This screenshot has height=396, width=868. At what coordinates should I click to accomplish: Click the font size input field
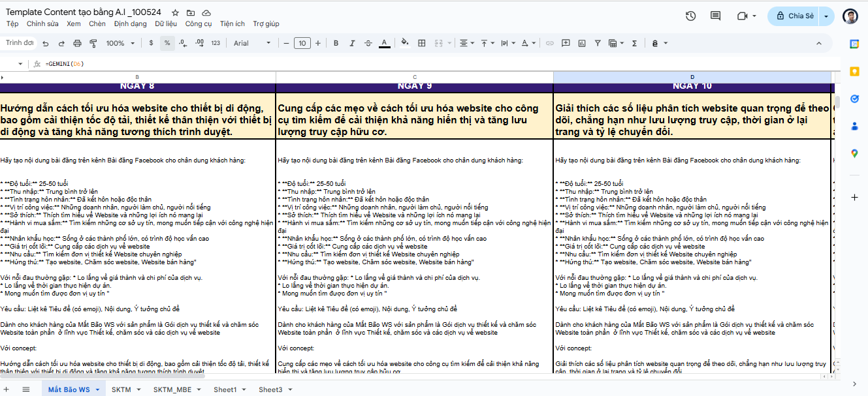pos(302,44)
